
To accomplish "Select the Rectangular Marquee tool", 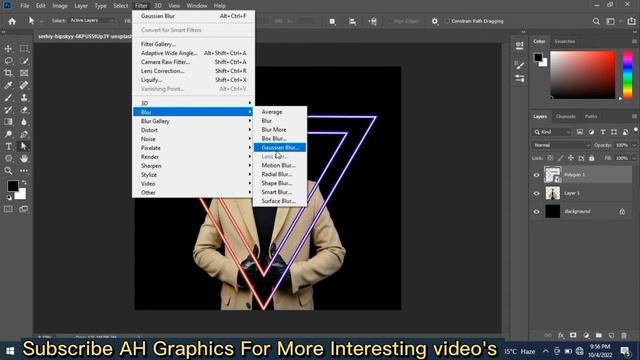I will pos(24,49).
